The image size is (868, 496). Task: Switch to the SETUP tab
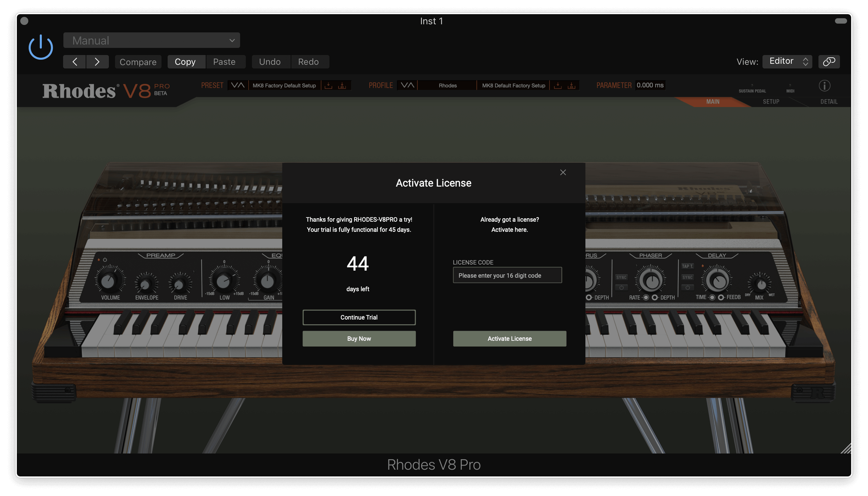point(771,102)
